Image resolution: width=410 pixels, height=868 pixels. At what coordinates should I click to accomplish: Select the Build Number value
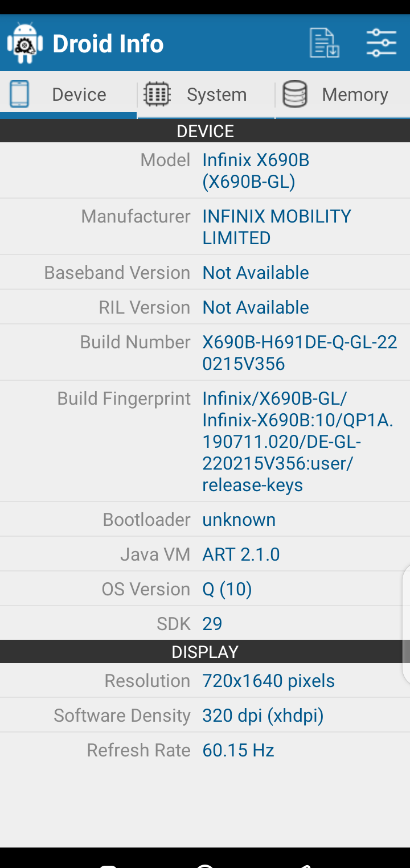click(x=300, y=353)
